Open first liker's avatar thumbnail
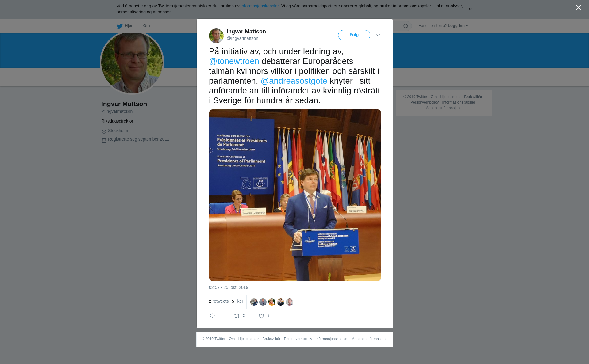This screenshot has height=364, width=589. (254, 302)
